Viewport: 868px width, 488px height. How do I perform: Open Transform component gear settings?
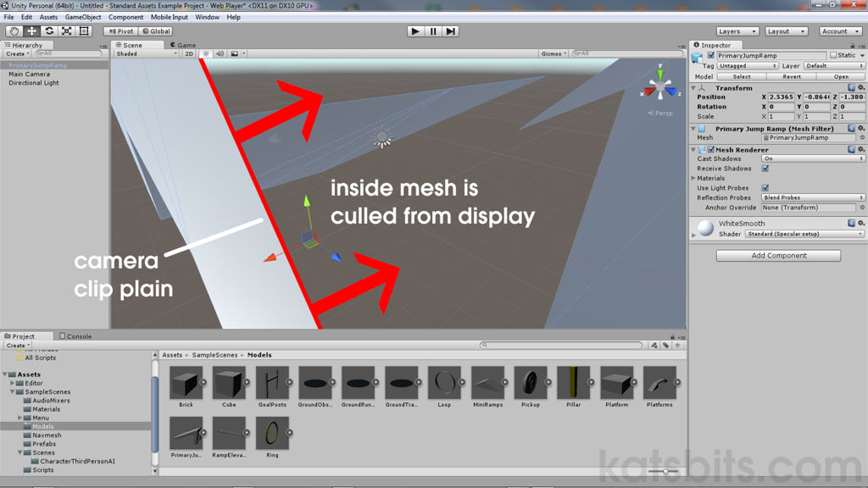point(861,87)
